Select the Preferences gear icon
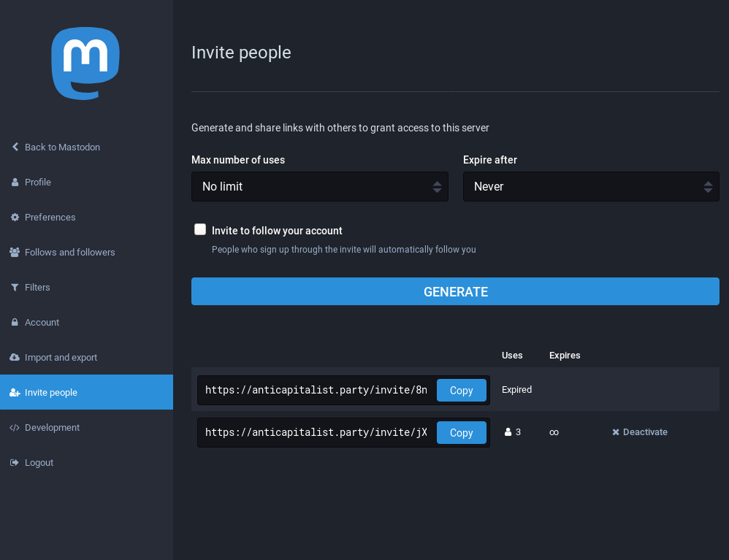The image size is (729, 560). (15, 217)
